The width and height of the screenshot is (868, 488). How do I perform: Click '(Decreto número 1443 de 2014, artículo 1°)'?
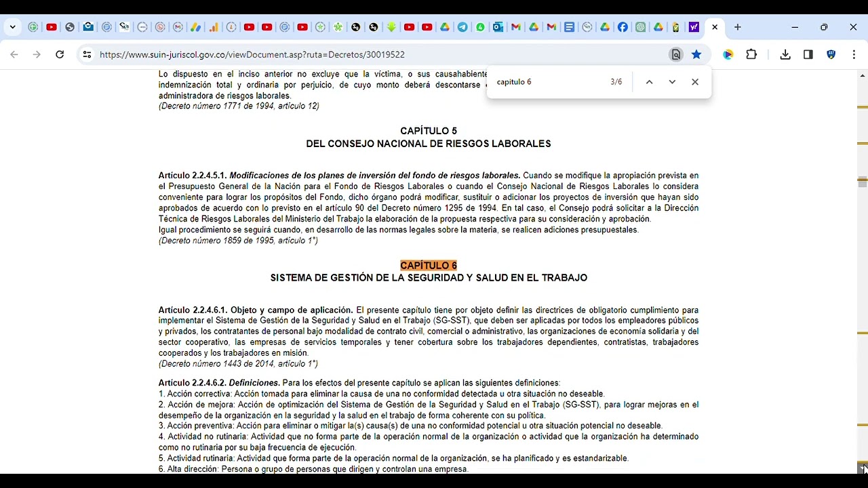click(x=238, y=364)
